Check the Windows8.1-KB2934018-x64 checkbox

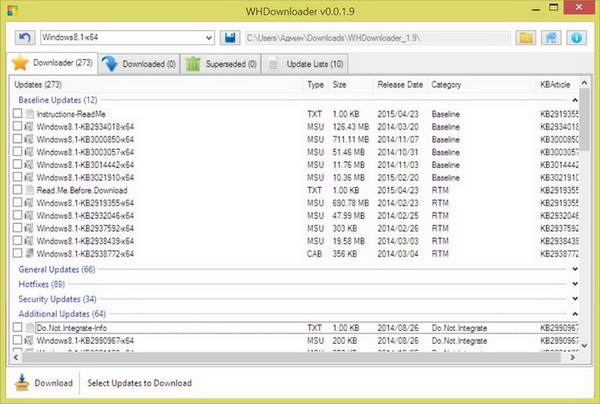17,126
